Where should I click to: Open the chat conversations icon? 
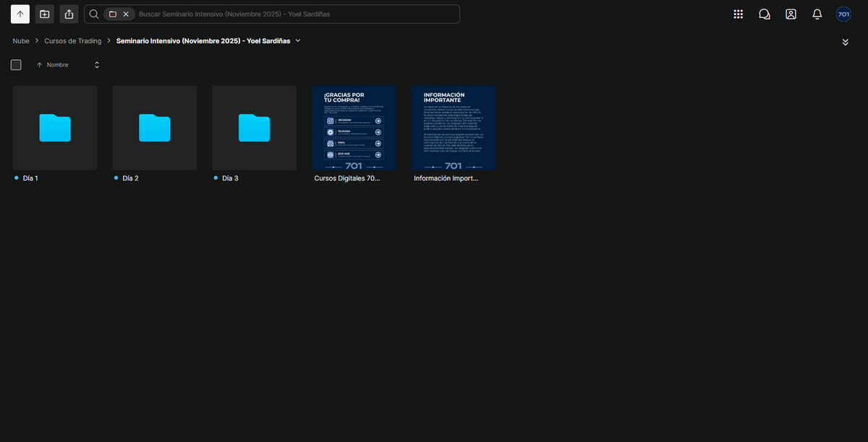tap(765, 14)
